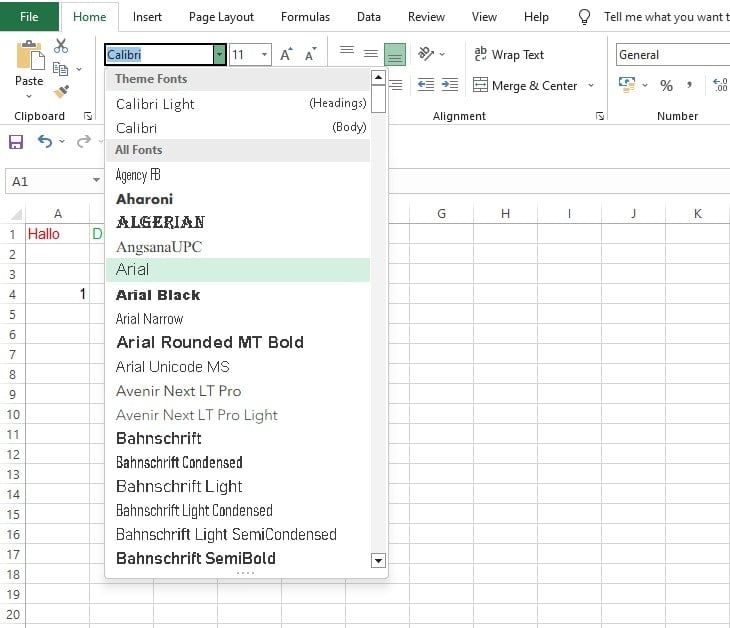The width and height of the screenshot is (730, 628).
Task: Click the Undo arrow icon
Action: point(45,141)
